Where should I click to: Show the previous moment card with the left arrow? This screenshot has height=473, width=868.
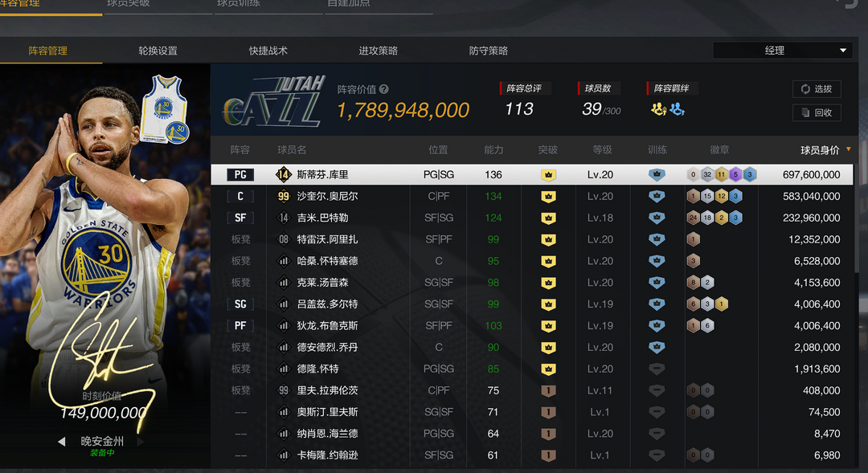pyautogui.click(x=61, y=442)
